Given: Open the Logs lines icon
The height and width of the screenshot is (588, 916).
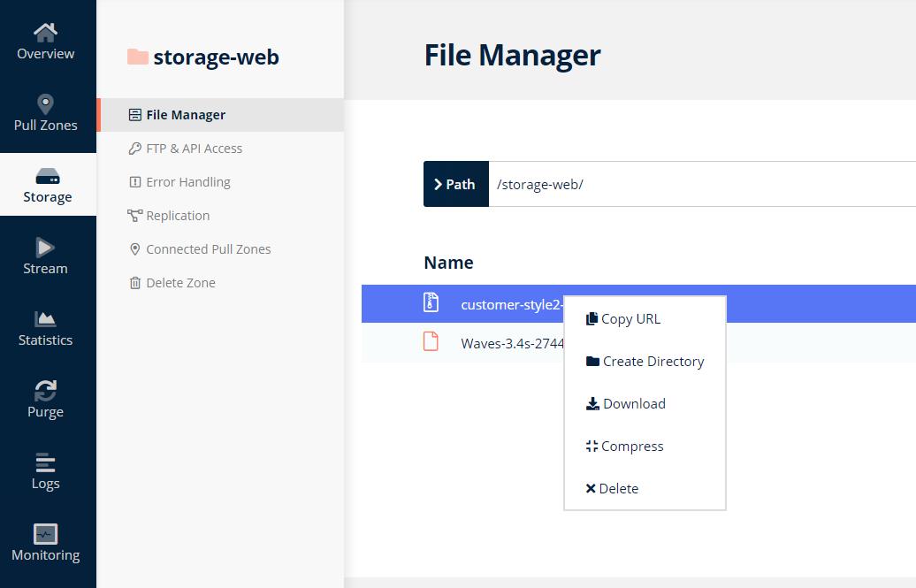Looking at the screenshot, I should (x=46, y=462).
